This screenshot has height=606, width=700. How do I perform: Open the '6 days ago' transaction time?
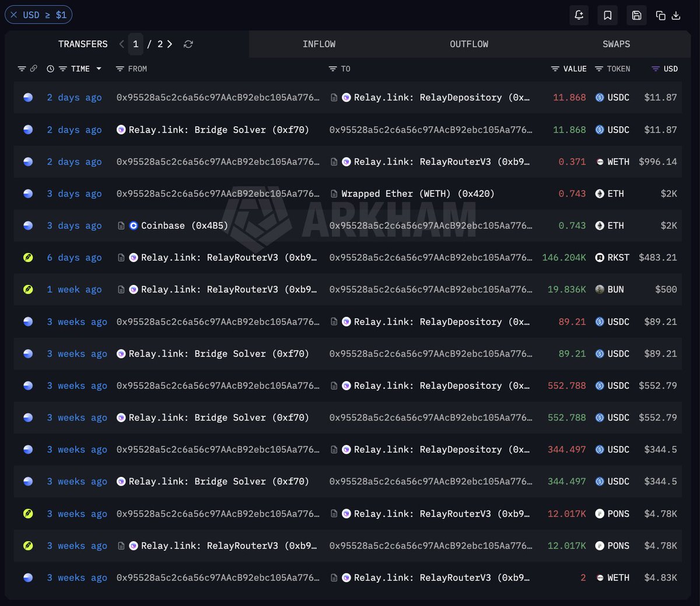pos(74,257)
